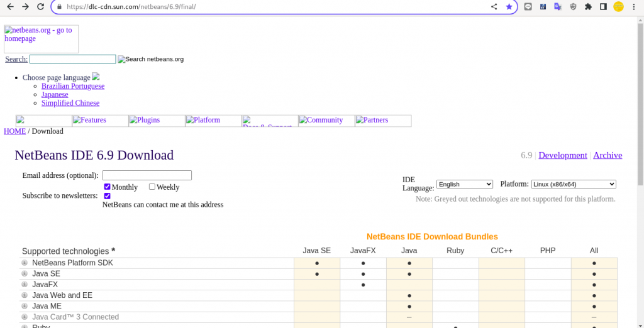Image resolution: width=644 pixels, height=328 pixels.
Task: Open the side panel icon
Action: click(603, 6)
